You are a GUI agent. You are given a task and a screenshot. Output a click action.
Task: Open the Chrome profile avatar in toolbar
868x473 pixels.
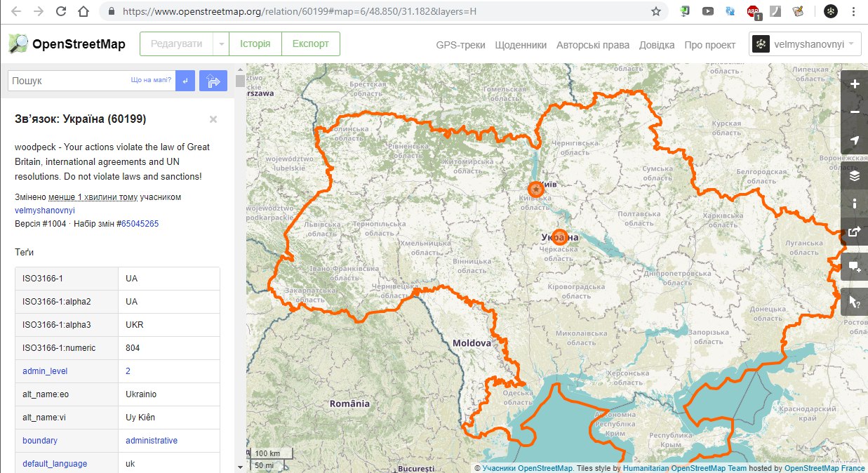[x=829, y=11]
